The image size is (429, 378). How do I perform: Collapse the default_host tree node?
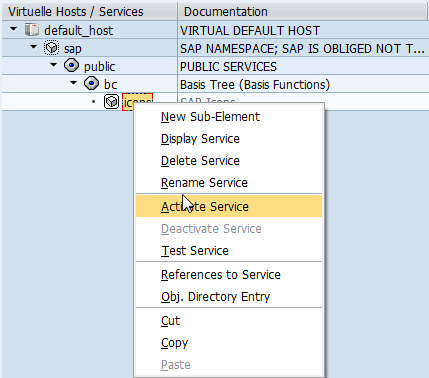(x=14, y=29)
